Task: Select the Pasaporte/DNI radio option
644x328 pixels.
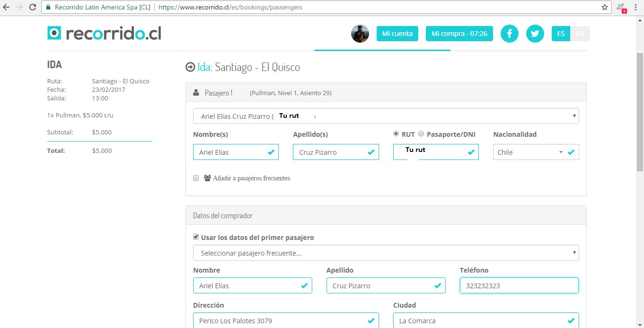Action: (421, 134)
